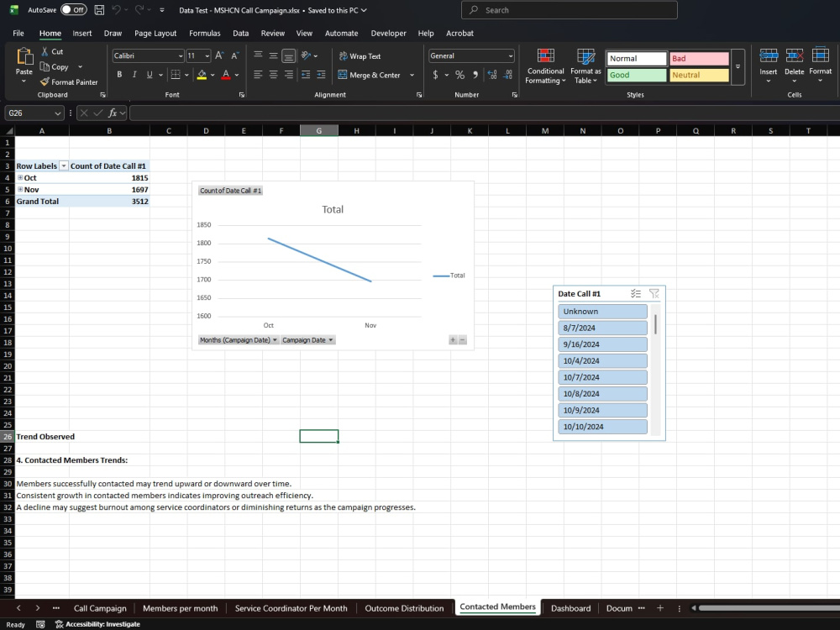Click the Decrease Indent icon
The image size is (840, 630).
coord(306,75)
